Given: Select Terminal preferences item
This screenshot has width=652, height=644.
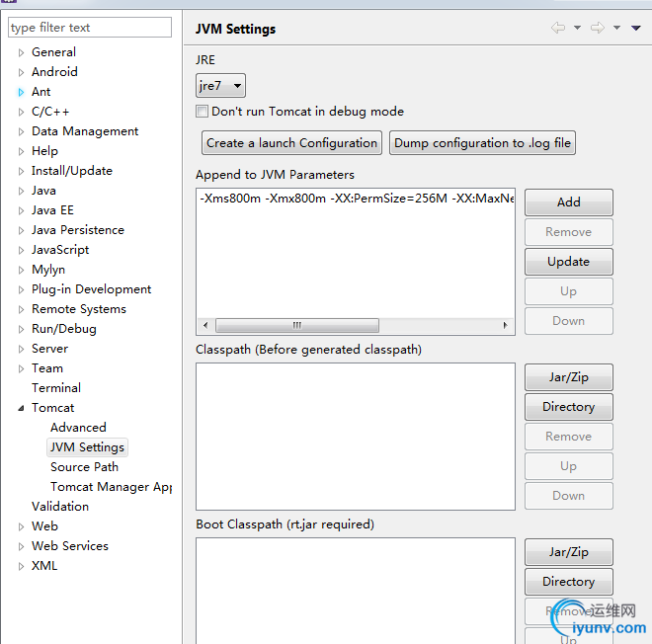Looking at the screenshot, I should [56, 388].
